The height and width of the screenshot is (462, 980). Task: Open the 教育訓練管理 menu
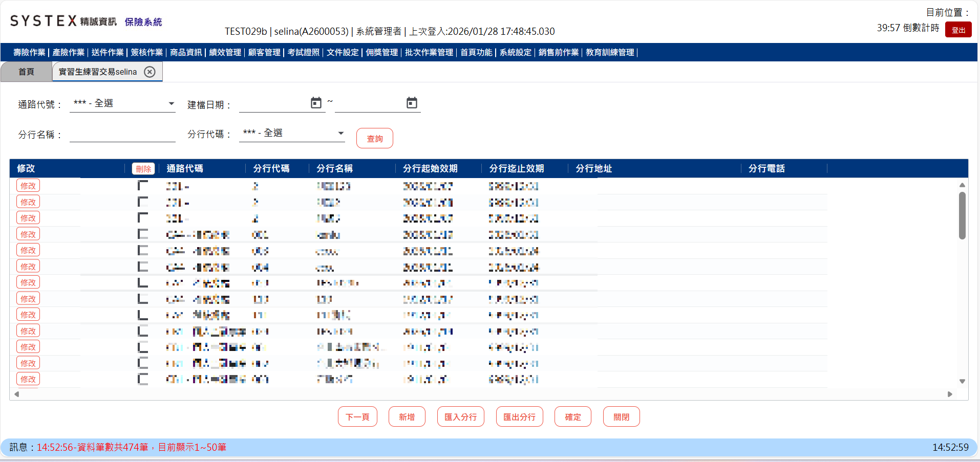pyautogui.click(x=610, y=52)
